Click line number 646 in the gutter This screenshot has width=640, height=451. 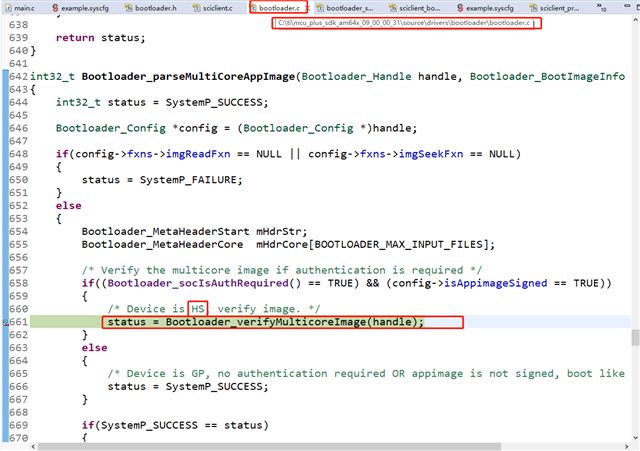[x=18, y=128]
